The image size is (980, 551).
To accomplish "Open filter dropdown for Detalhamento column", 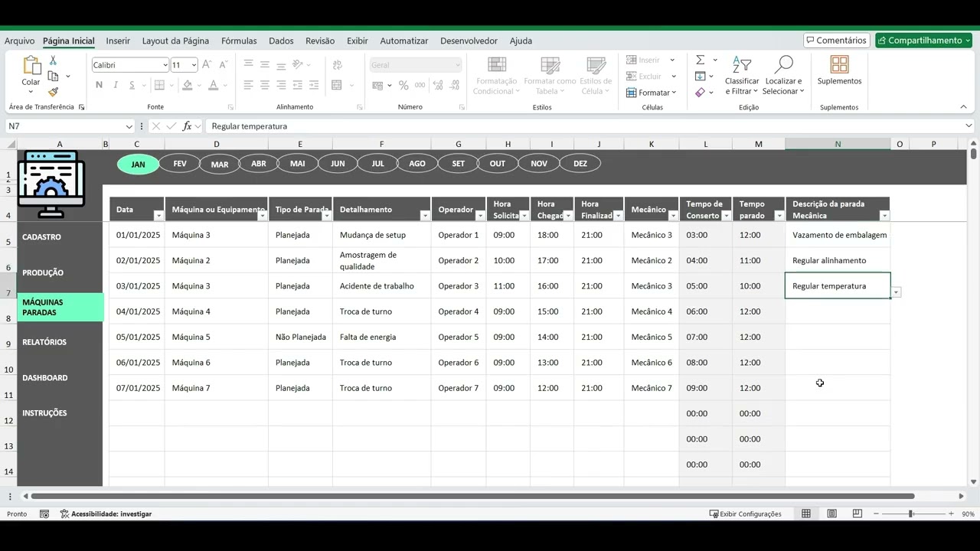I will point(424,216).
